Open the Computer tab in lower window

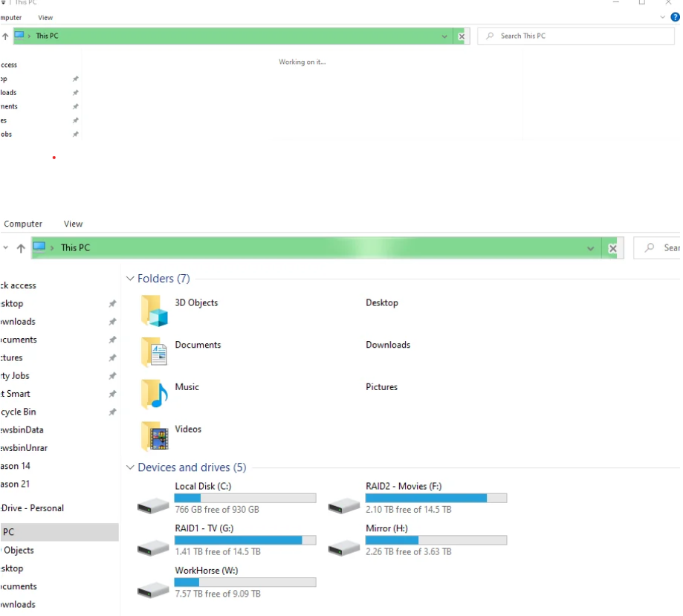[x=22, y=224]
